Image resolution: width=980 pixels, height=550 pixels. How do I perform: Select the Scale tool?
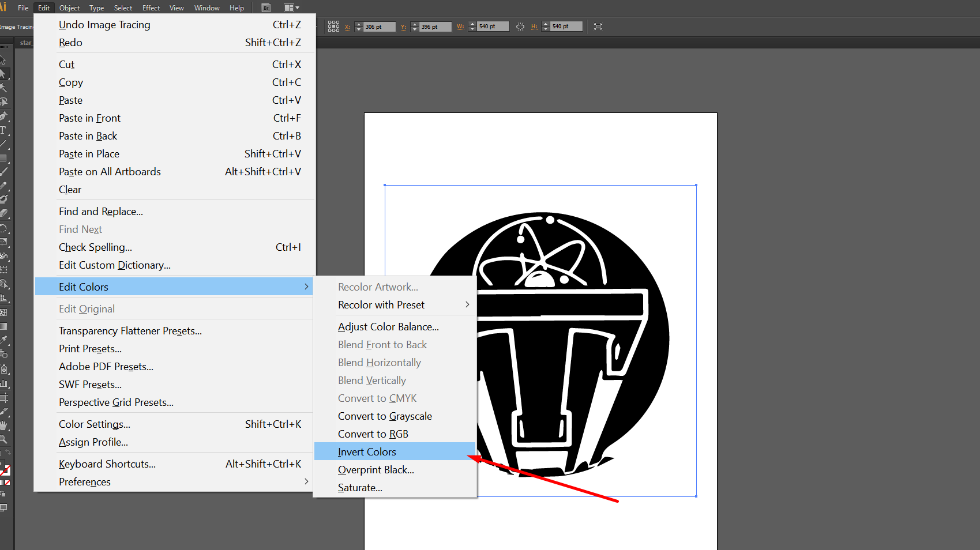[3, 242]
